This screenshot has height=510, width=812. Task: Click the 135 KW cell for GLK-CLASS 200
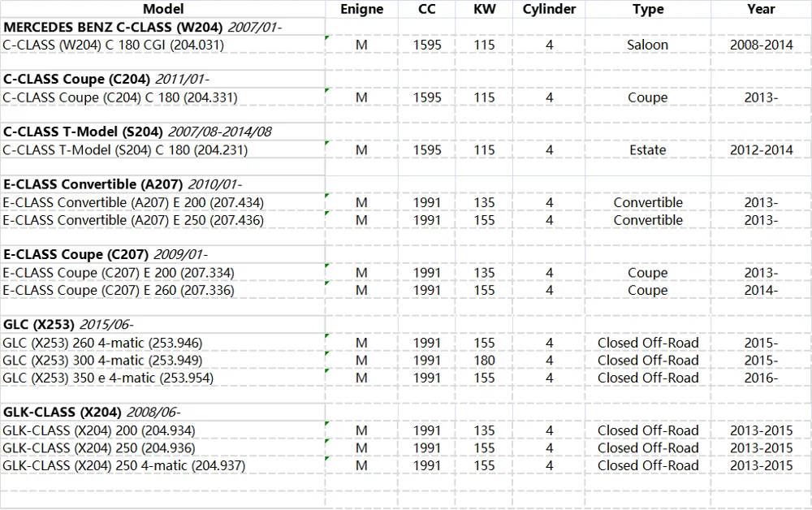(484, 430)
